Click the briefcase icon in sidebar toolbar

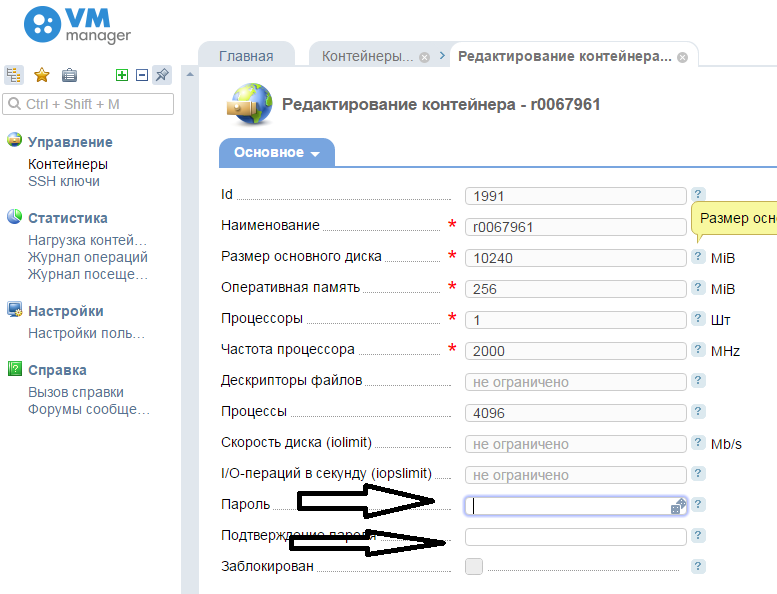(69, 75)
